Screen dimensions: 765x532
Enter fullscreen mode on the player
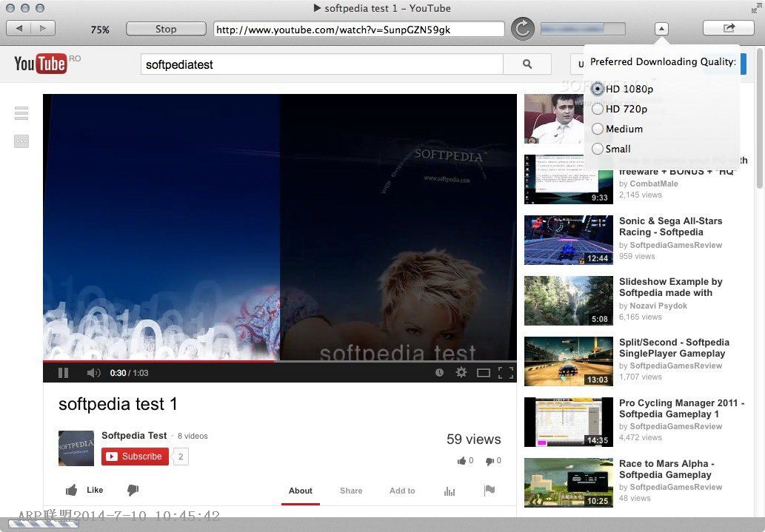(507, 373)
